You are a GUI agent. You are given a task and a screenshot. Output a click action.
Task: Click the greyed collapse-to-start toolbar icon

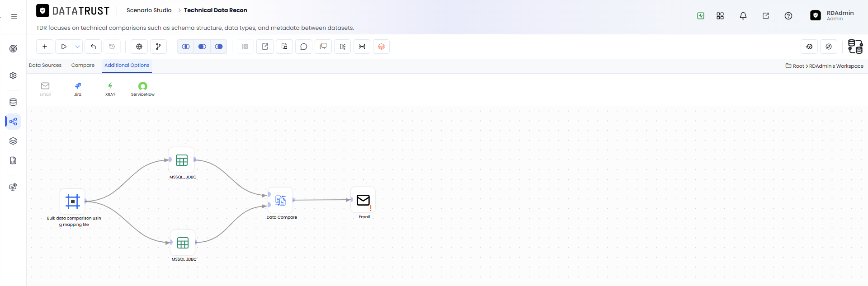pos(245,47)
